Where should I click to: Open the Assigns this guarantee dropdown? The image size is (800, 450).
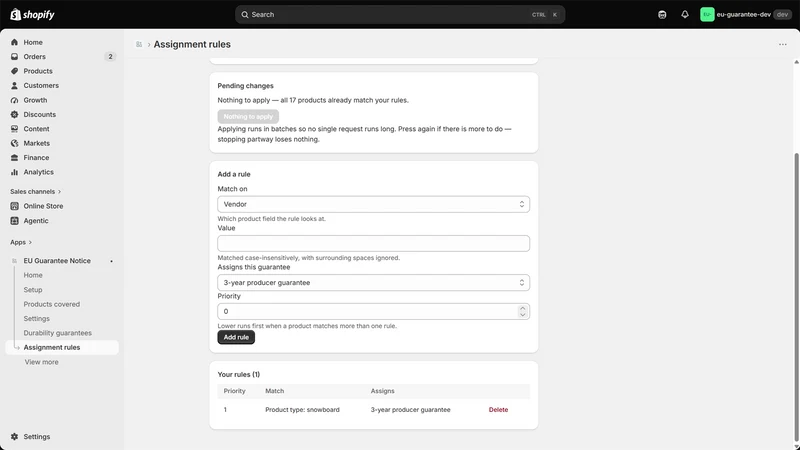pyautogui.click(x=373, y=283)
